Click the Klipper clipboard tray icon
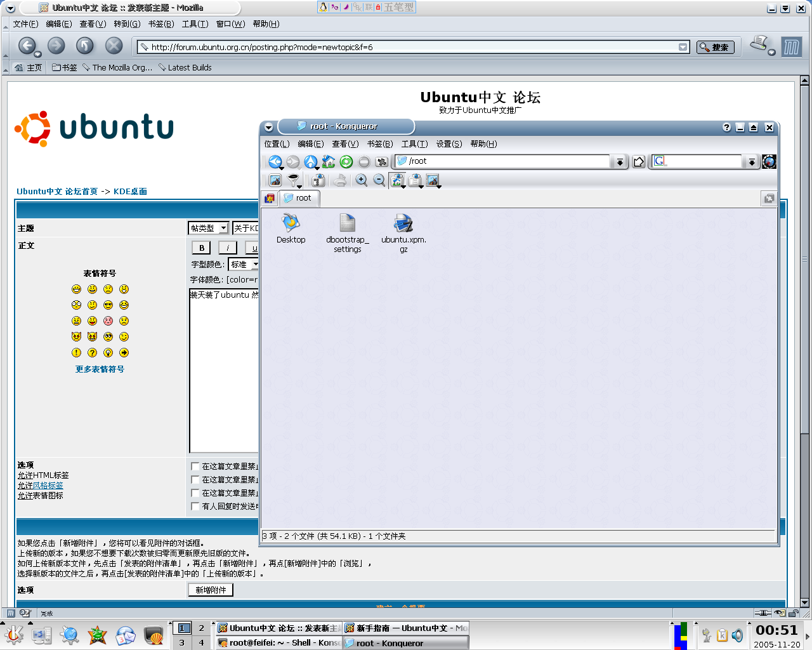The width and height of the screenshot is (812, 650). pyautogui.click(x=722, y=635)
